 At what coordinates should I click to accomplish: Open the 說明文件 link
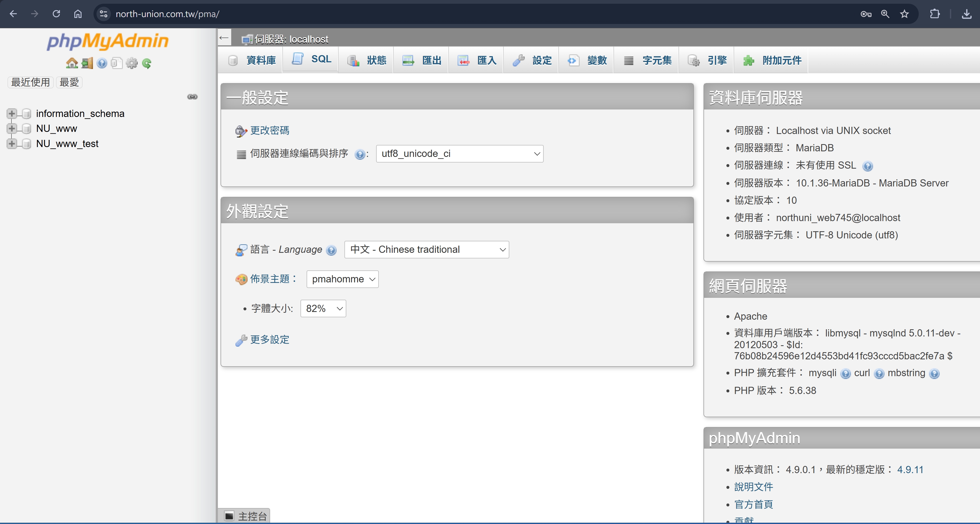[754, 487]
